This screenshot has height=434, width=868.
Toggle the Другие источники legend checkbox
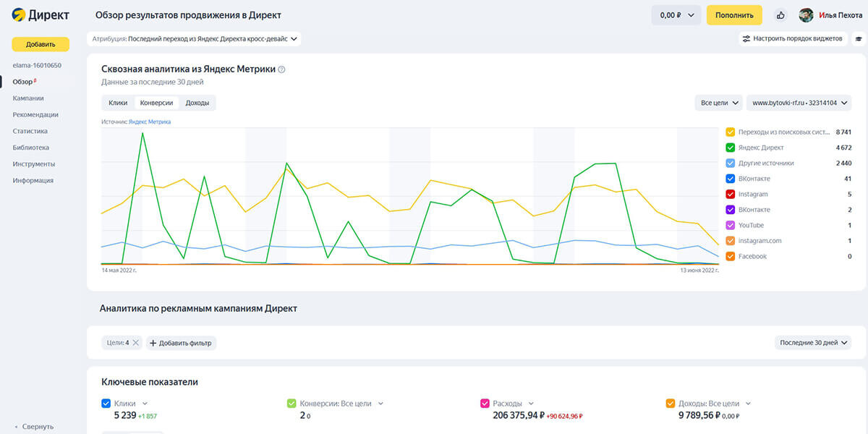pyautogui.click(x=731, y=163)
